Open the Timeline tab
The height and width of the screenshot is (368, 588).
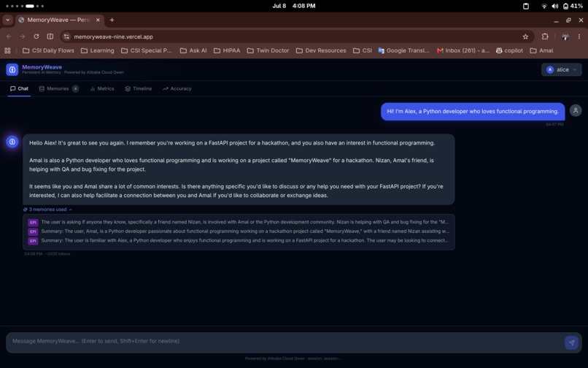coord(139,88)
